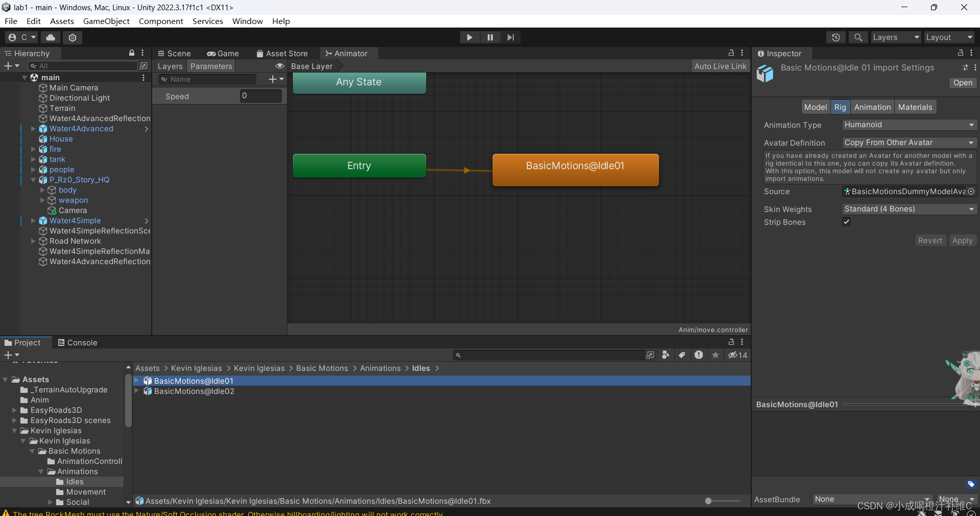Open the global Search icon in toolbar
980x516 pixels.
pyautogui.click(x=858, y=37)
